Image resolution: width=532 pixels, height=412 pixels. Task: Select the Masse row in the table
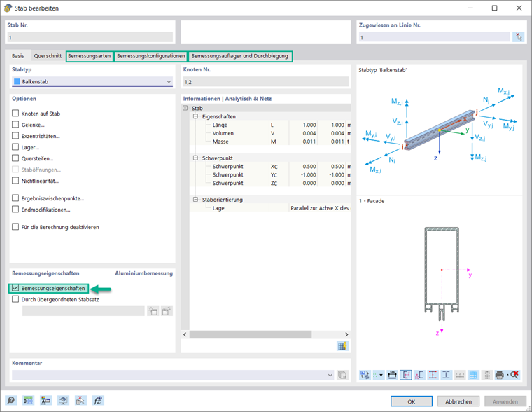pos(270,142)
